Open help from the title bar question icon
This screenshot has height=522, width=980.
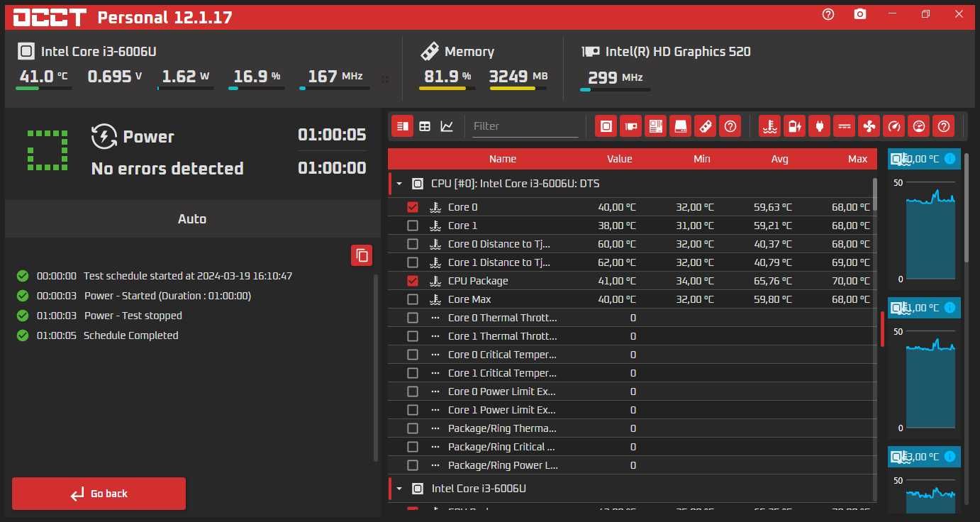click(828, 14)
